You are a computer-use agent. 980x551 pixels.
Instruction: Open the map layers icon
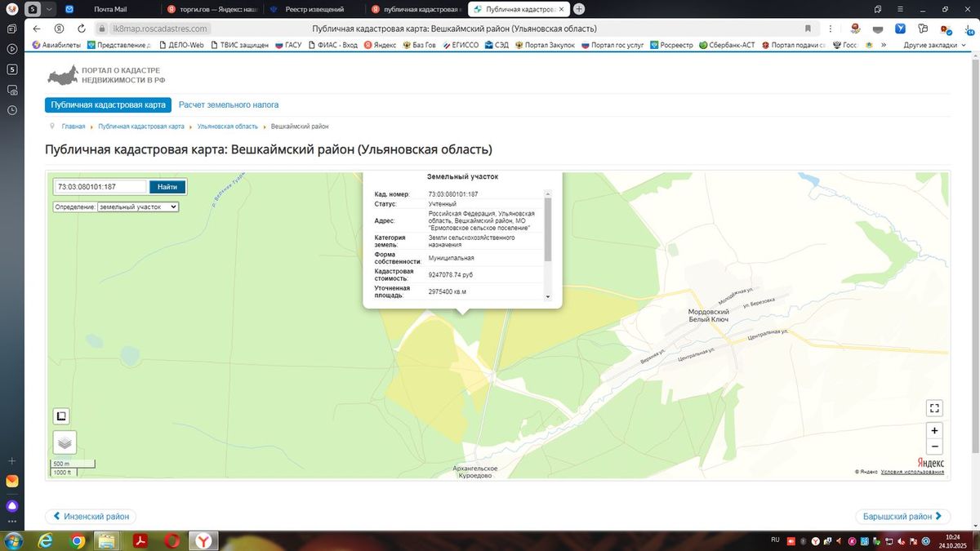pos(65,442)
